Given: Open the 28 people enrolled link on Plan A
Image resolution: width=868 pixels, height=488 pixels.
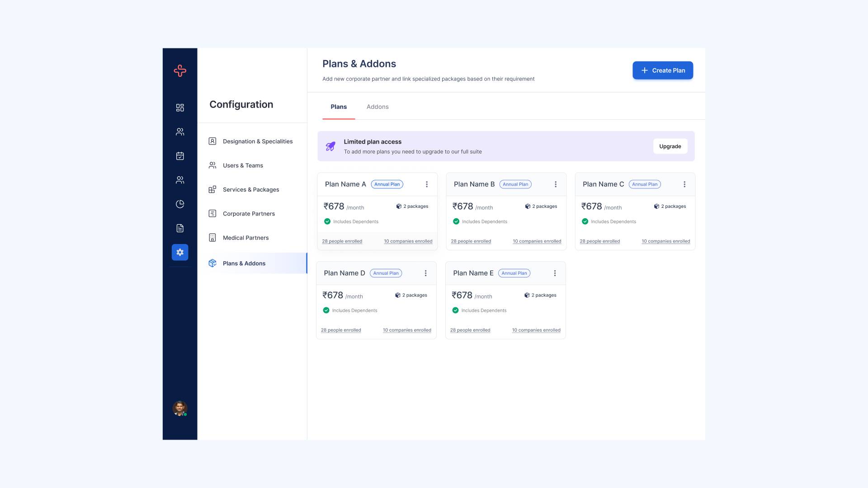Looking at the screenshot, I should click(x=342, y=241).
